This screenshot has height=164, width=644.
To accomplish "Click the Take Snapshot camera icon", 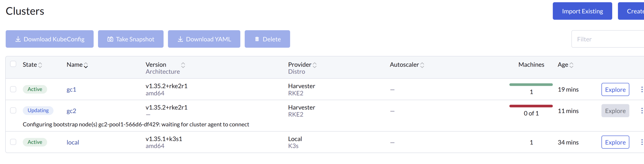I will tap(110, 39).
